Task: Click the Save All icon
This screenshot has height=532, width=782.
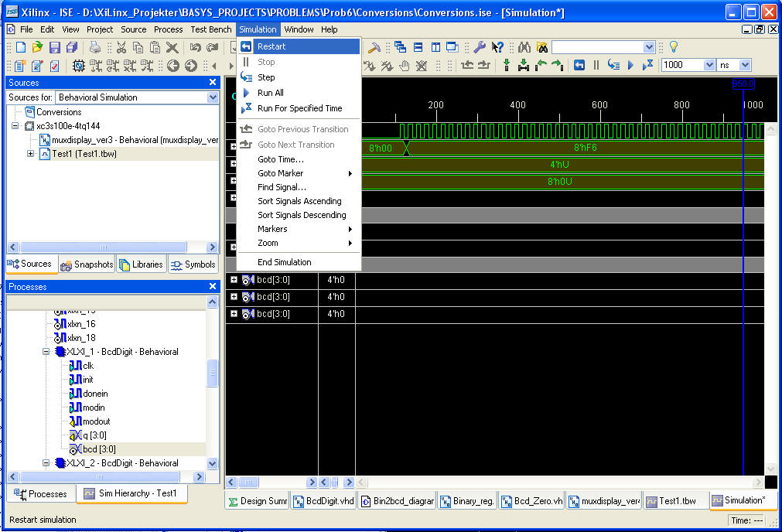Action: (72, 47)
